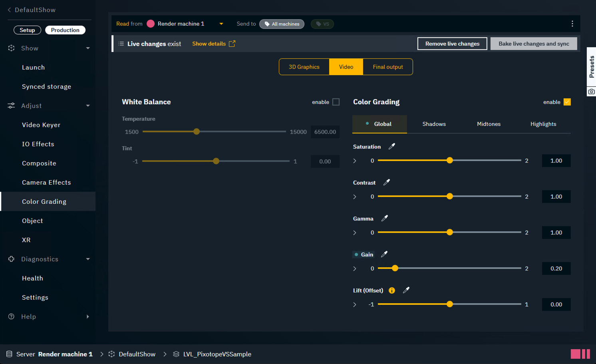Click the Contrast value input field
The width and height of the screenshot is (596, 364).
[556, 197]
